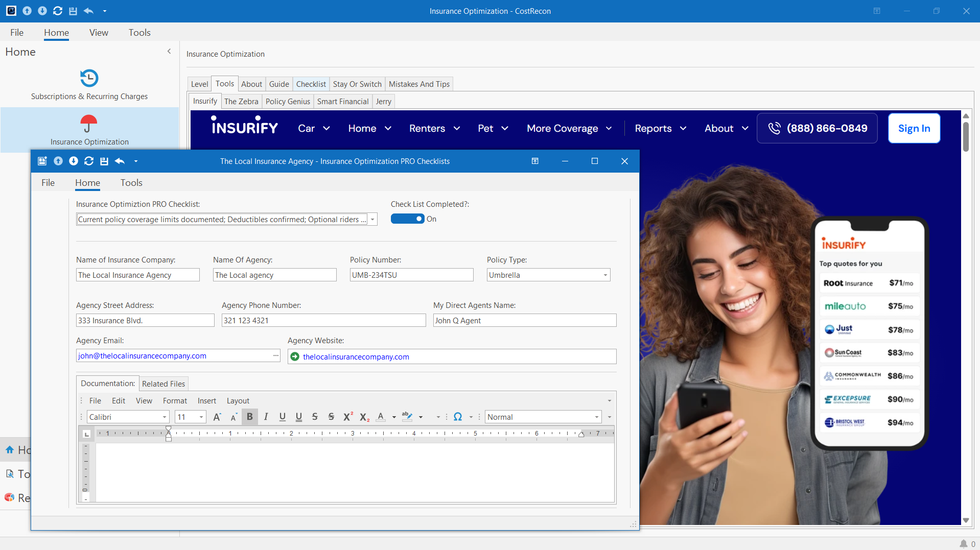
Task: Click the Agency Email address link
Action: point(142,356)
